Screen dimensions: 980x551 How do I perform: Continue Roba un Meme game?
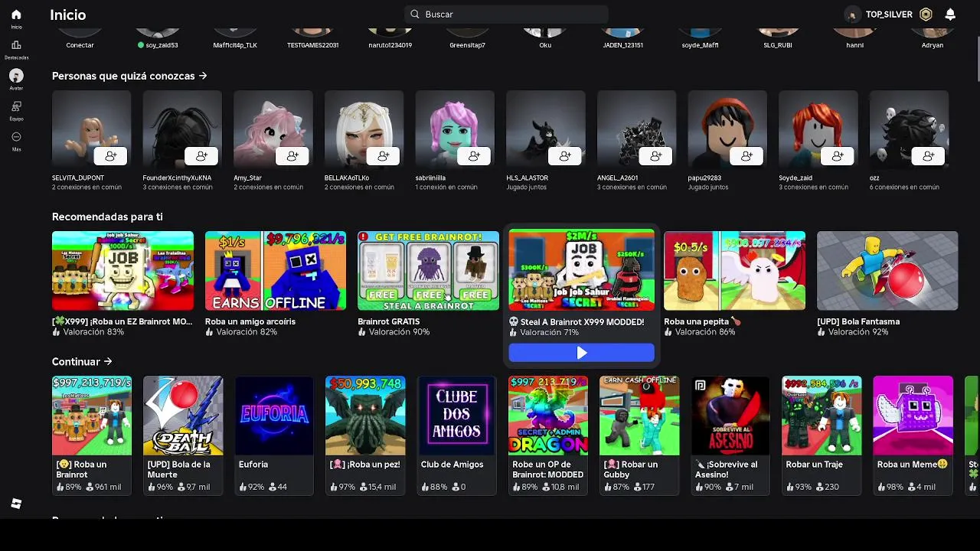click(x=913, y=435)
